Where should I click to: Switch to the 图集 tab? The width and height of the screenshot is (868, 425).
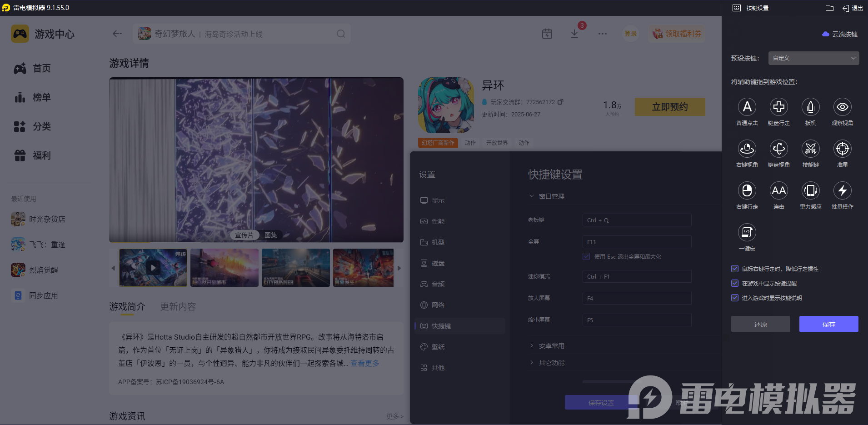pos(270,235)
